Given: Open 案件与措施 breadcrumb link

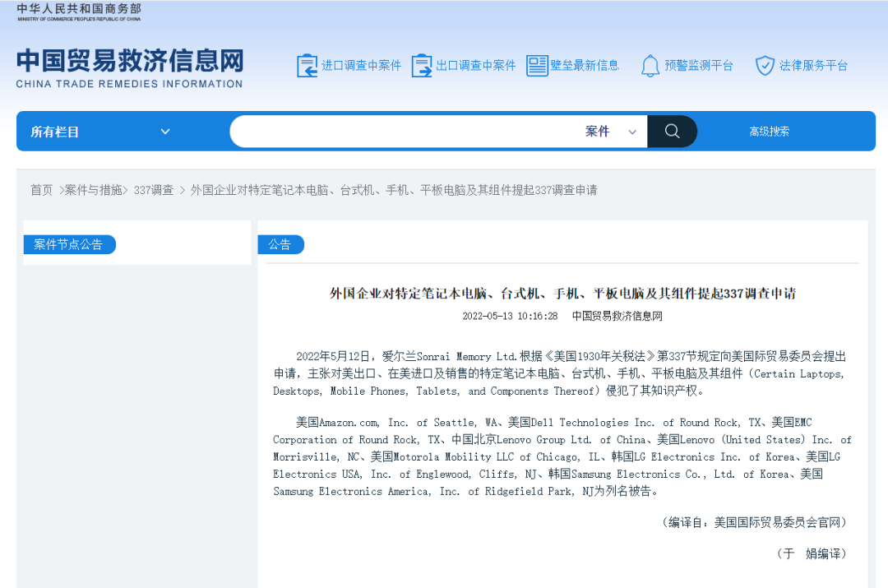Looking at the screenshot, I should 94,190.
